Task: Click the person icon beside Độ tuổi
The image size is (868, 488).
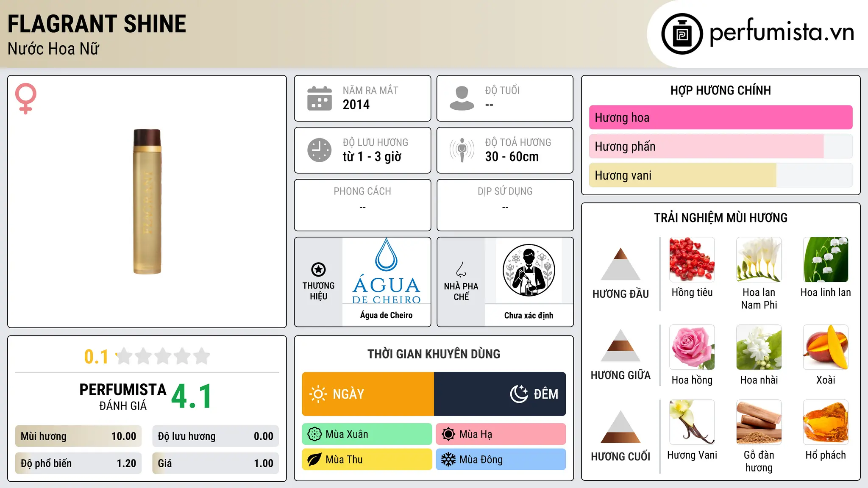Action: (462, 98)
